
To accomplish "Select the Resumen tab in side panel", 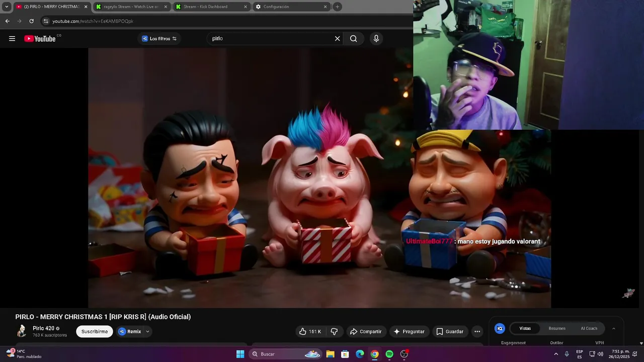I will coord(557,328).
